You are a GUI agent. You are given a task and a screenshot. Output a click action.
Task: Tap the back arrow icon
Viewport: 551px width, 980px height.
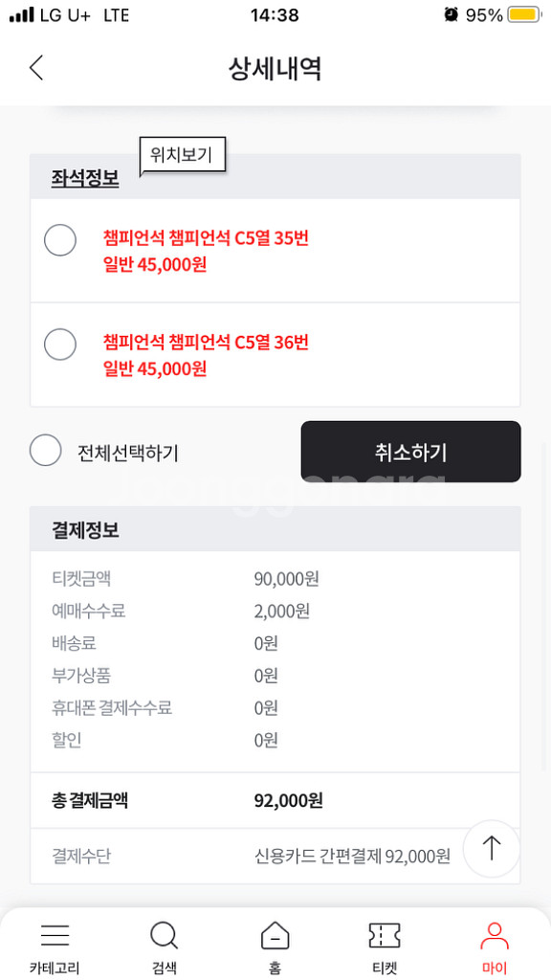pos(36,68)
